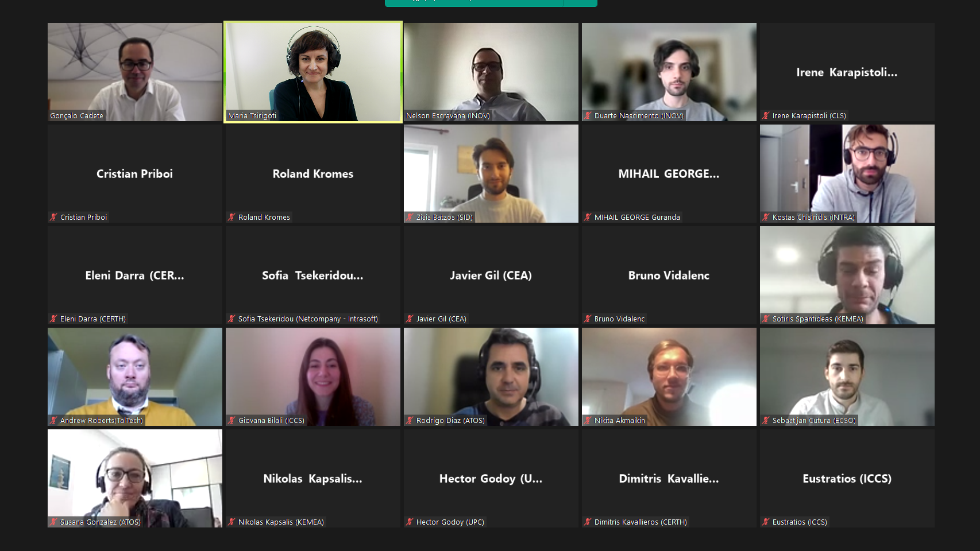This screenshot has height=551, width=980.
Task: Click muted mic icon next to Cristian Priboi
Action: pyautogui.click(x=53, y=218)
